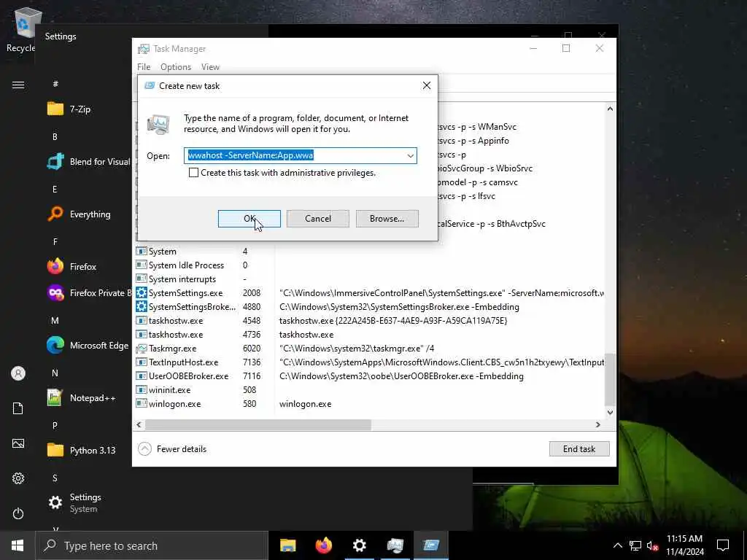Select winlogon.exe process row

click(370, 403)
